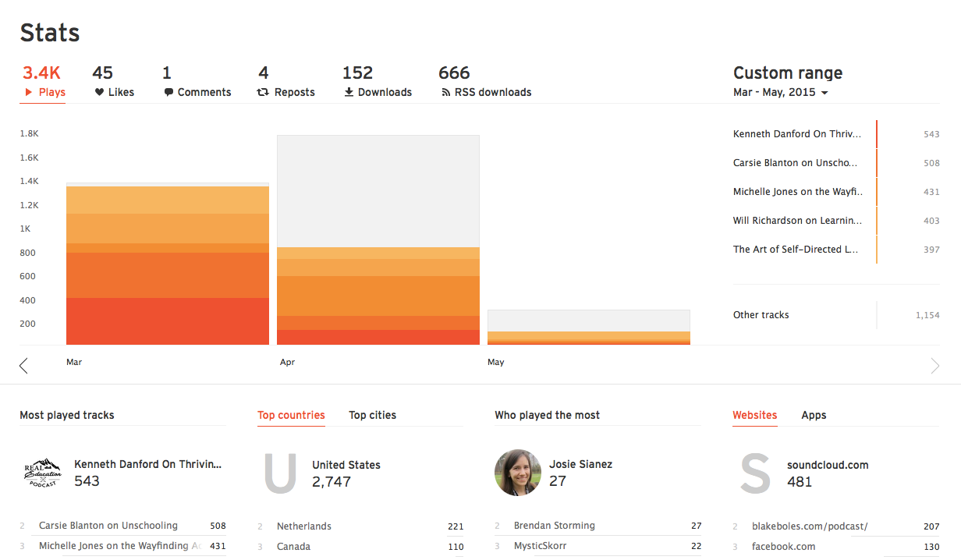This screenshot has width=961, height=560.
Task: Select Kenneth Danford track in chart legend
Action: [x=797, y=134]
